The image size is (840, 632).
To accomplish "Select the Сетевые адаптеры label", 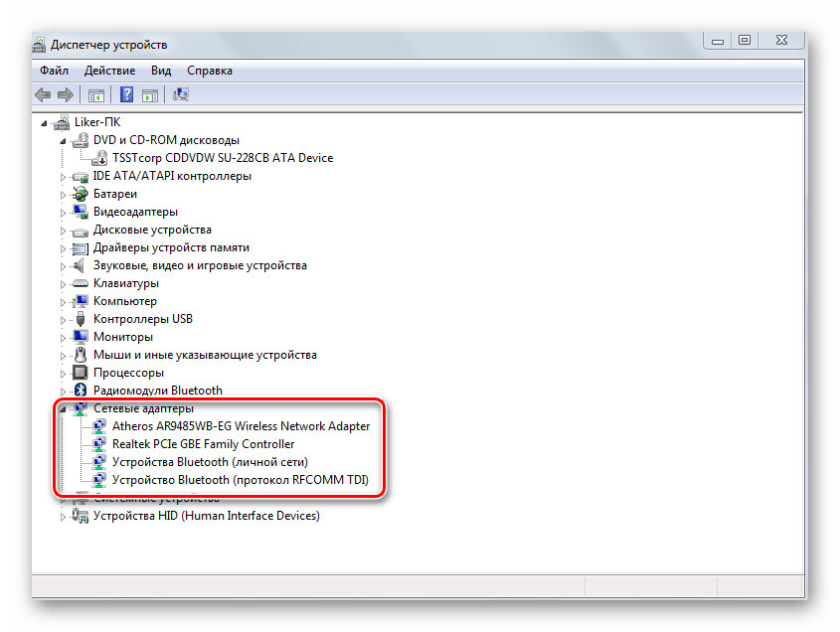I will coord(143,408).
